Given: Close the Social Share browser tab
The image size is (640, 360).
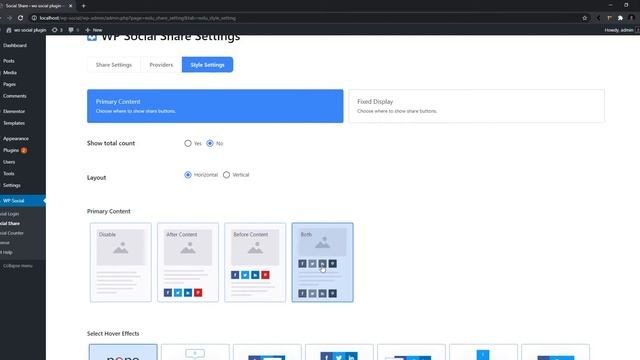Looking at the screenshot, I should [70, 6].
